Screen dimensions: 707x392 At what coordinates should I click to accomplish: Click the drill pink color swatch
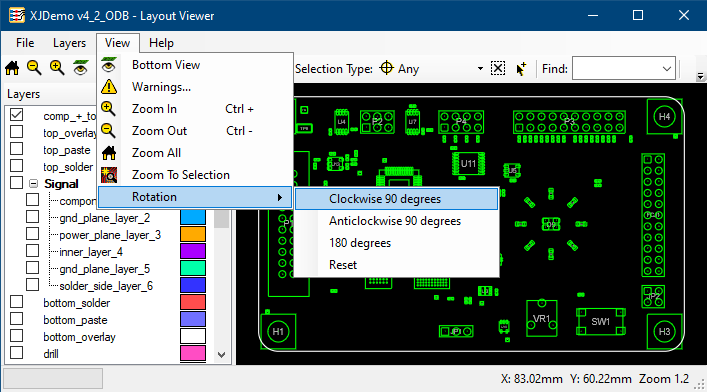pyautogui.click(x=193, y=353)
